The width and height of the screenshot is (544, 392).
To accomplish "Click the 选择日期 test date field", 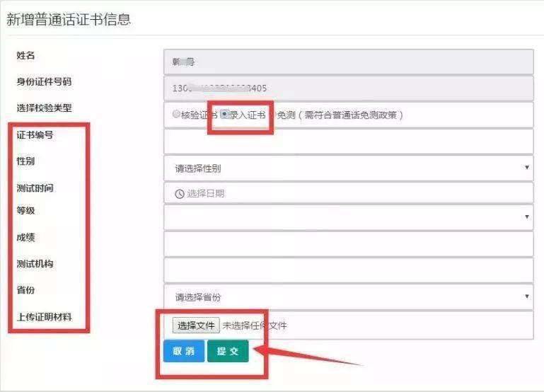I will 348,193.
